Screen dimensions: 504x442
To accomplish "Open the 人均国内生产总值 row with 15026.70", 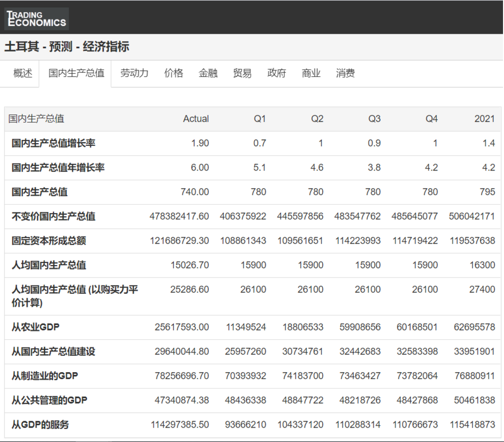I will click(49, 266).
